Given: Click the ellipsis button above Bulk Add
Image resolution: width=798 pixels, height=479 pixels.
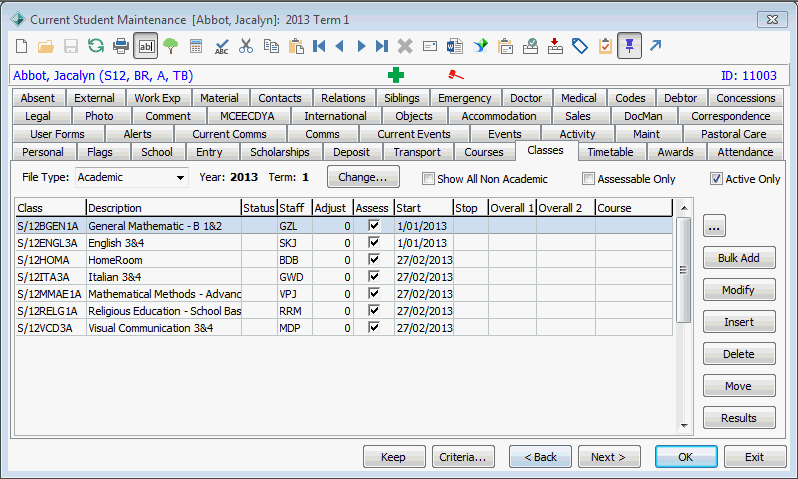Looking at the screenshot, I should pos(715,226).
